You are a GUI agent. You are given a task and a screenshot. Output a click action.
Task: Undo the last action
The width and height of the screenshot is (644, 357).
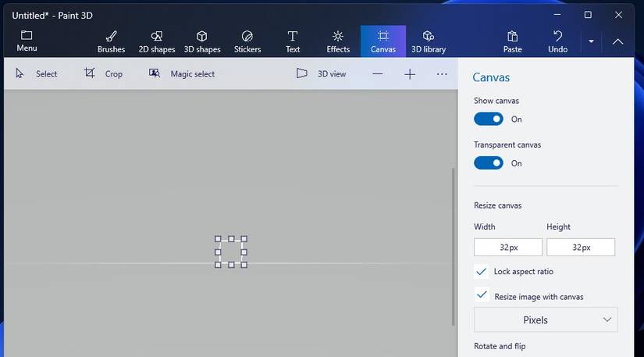[557, 41]
